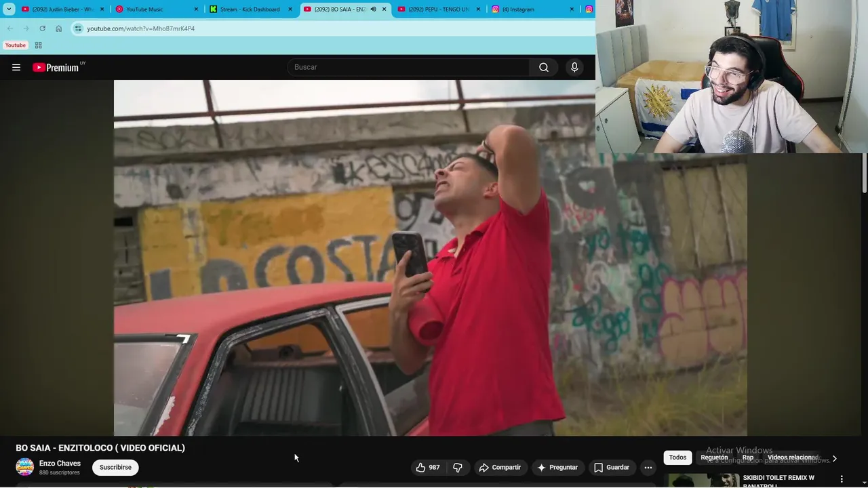The height and width of the screenshot is (488, 868).
Task: Open options menu for Skibidi Toilet Remix video
Action: point(842,479)
